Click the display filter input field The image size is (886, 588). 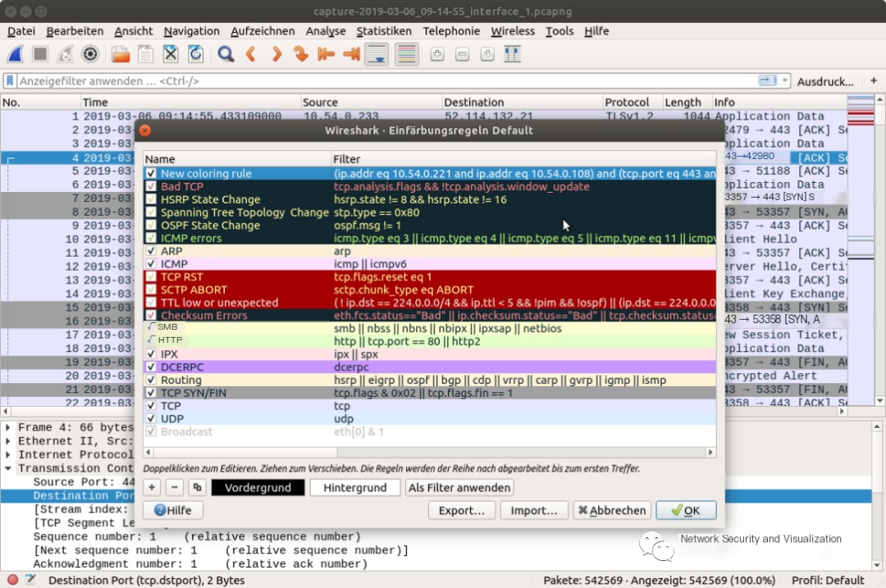[x=387, y=80]
